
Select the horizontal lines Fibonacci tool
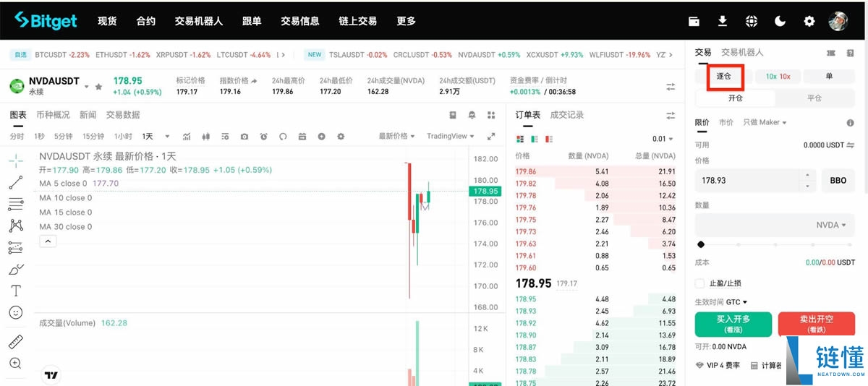pos(15,204)
